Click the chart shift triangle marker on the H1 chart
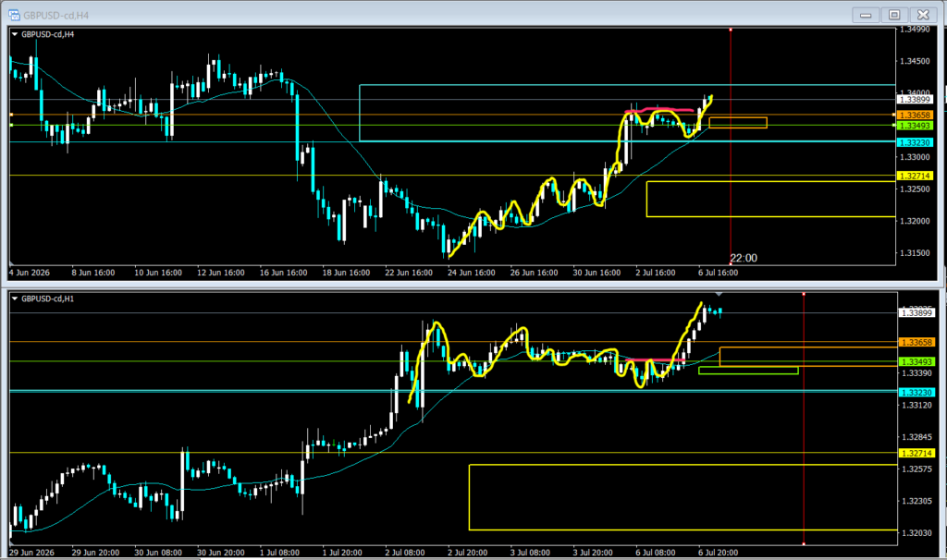The width and height of the screenshot is (947, 560). pos(719,294)
